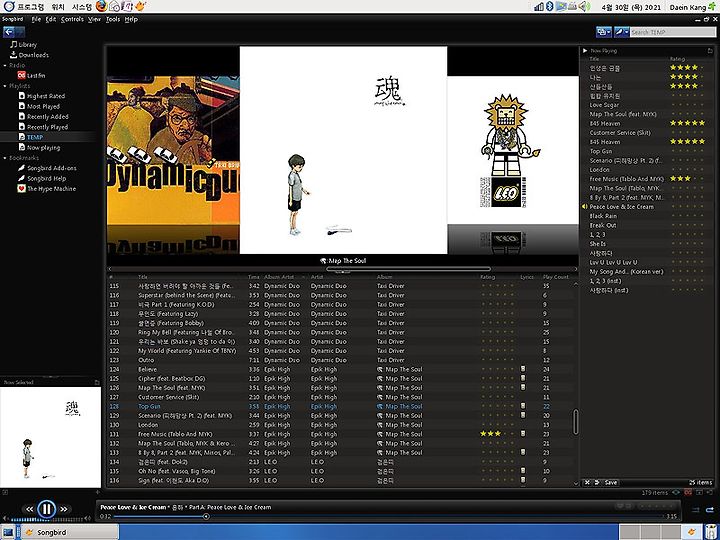This screenshot has height=540, width=720.
Task: Open the Tools menu
Action: 112,19
